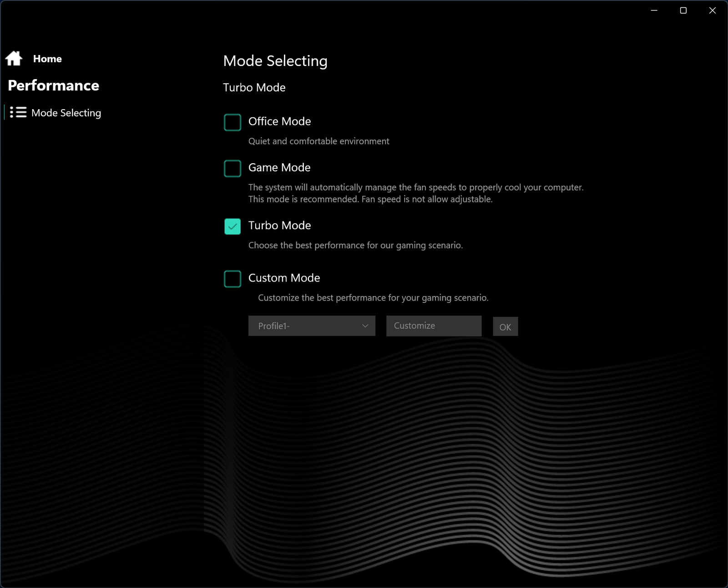Minimize the window
Screen dimensions: 728x588
(x=654, y=10)
